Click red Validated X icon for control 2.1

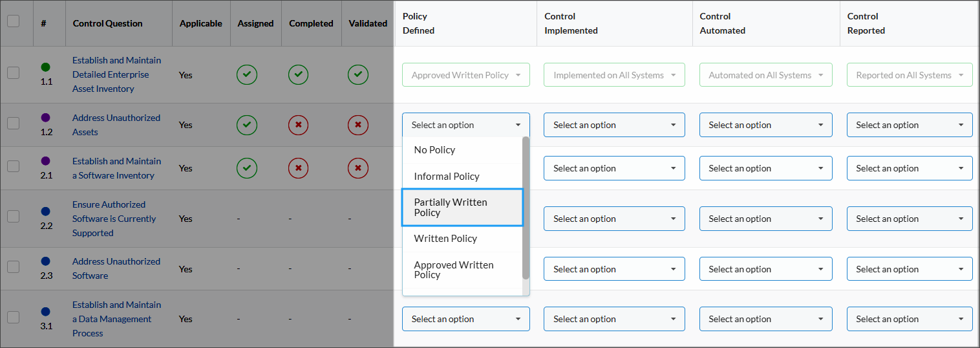click(358, 168)
